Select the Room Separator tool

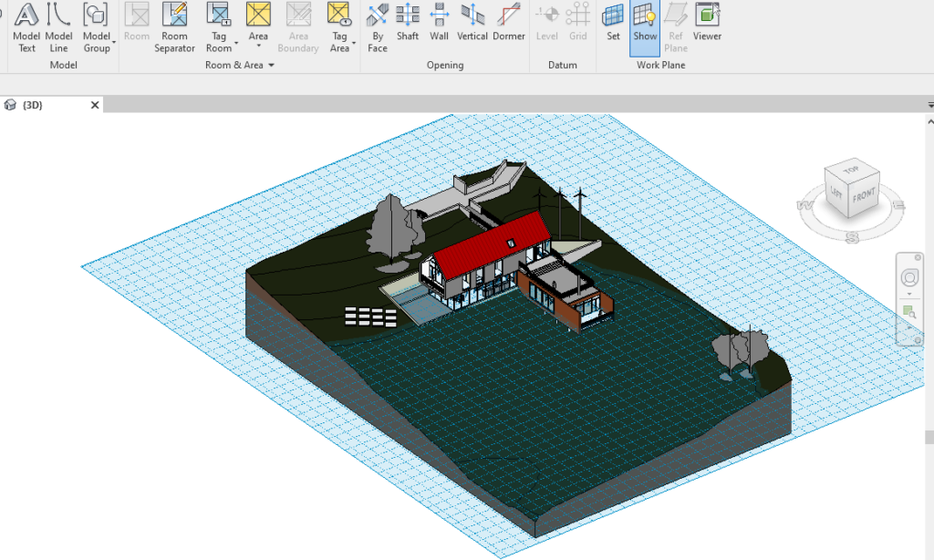click(174, 27)
